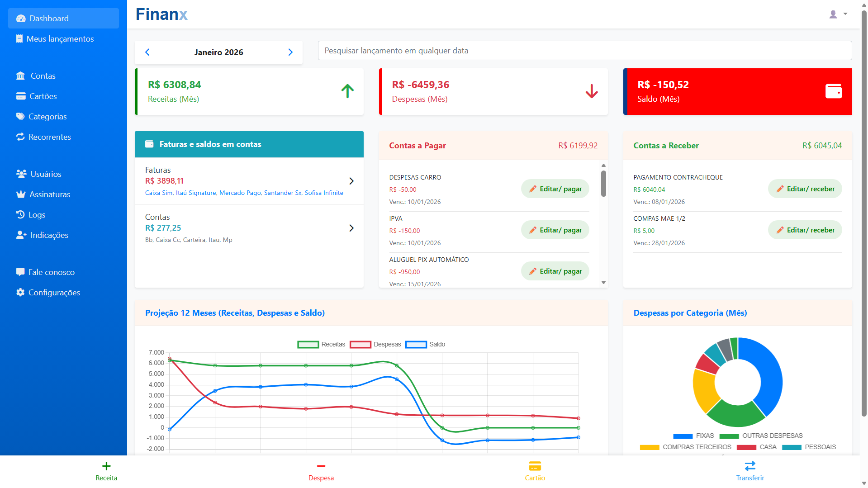Go to Configurações in sidebar
868x488 pixels.
(53, 292)
